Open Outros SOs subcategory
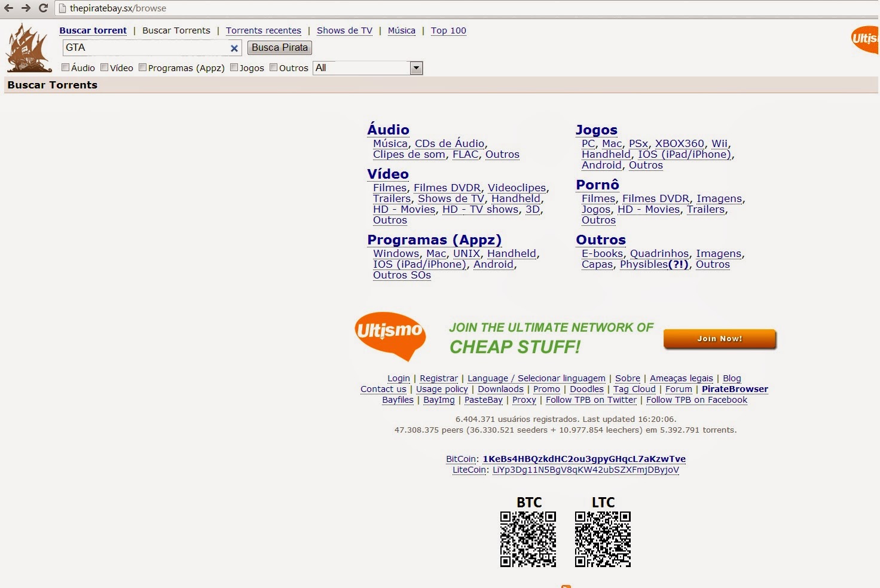Screen dimensions: 880x588 pos(402,275)
